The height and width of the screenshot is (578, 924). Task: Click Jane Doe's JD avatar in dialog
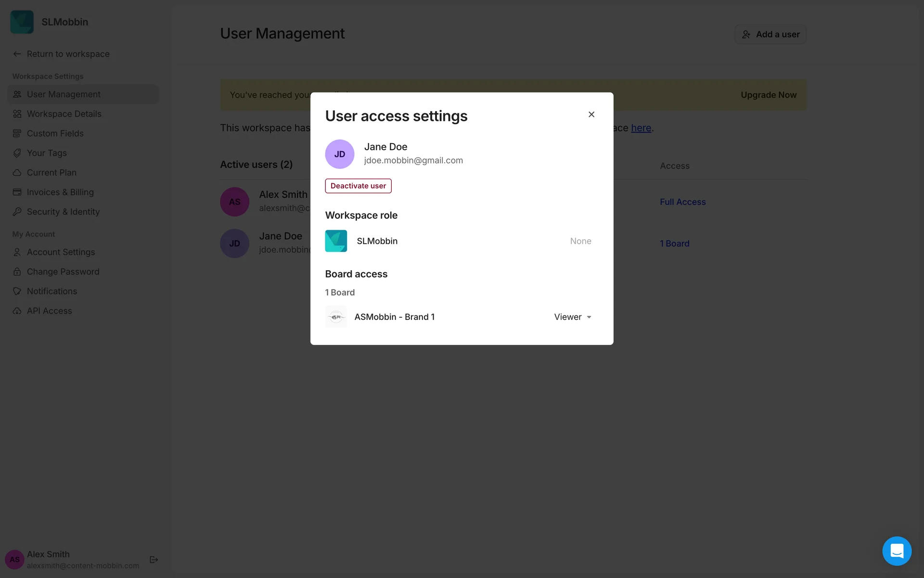(340, 154)
